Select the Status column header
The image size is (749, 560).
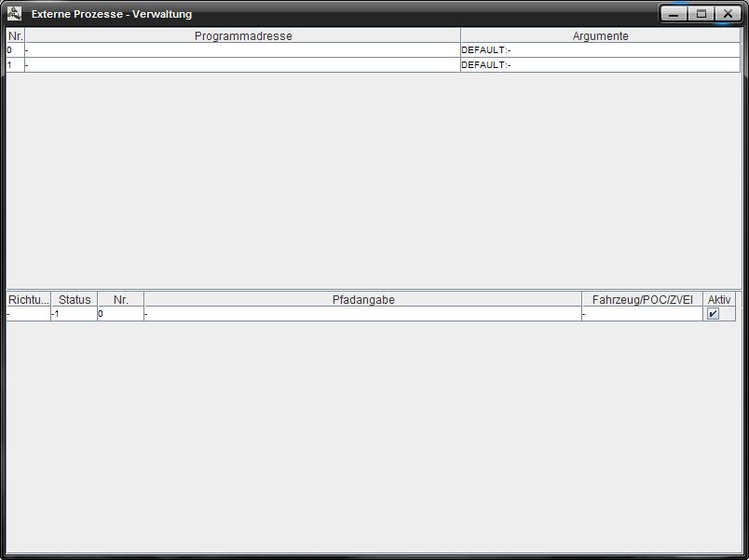coord(75,300)
